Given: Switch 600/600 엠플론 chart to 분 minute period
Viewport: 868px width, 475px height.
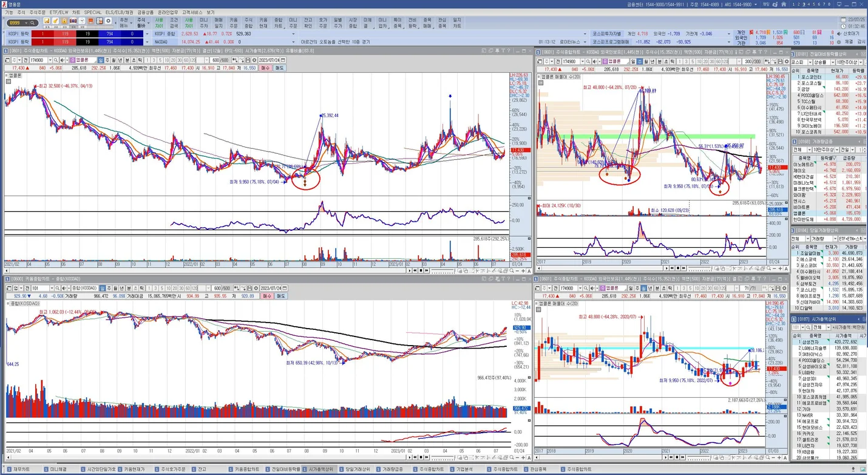Looking at the screenshot, I should pyautogui.click(x=127, y=60).
